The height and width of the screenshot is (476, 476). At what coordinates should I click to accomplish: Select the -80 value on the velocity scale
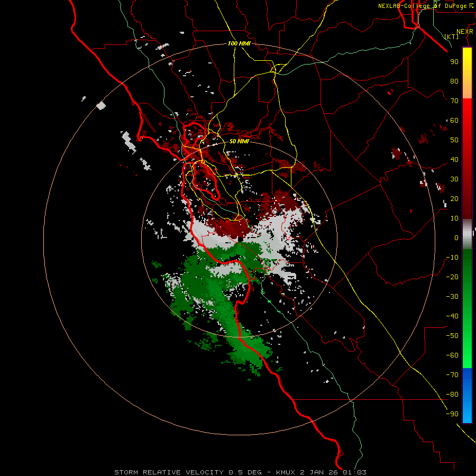pyautogui.click(x=452, y=395)
